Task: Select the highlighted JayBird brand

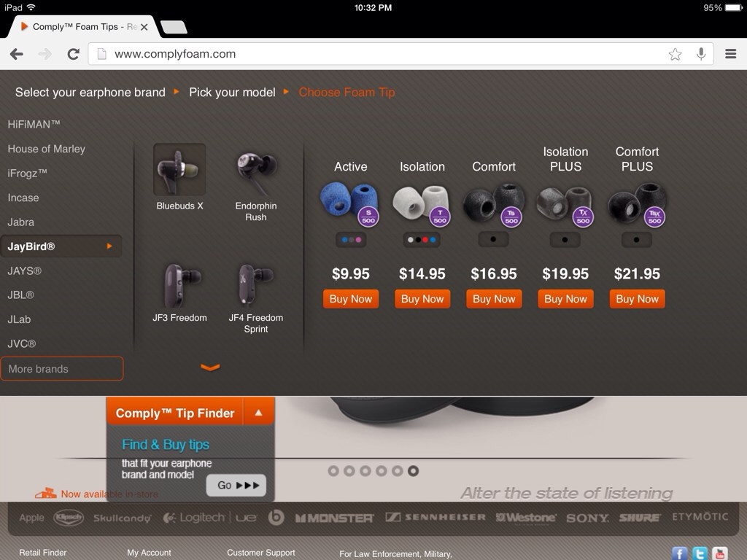Action: (61, 246)
